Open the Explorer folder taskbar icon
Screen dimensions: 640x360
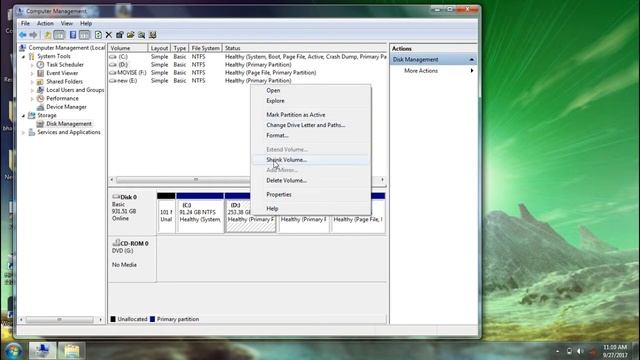click(71, 351)
